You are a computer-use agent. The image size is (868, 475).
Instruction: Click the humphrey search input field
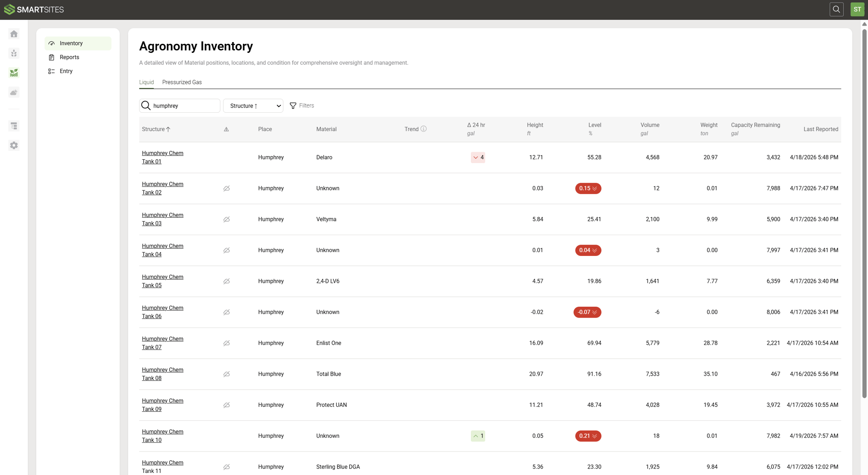(184, 106)
